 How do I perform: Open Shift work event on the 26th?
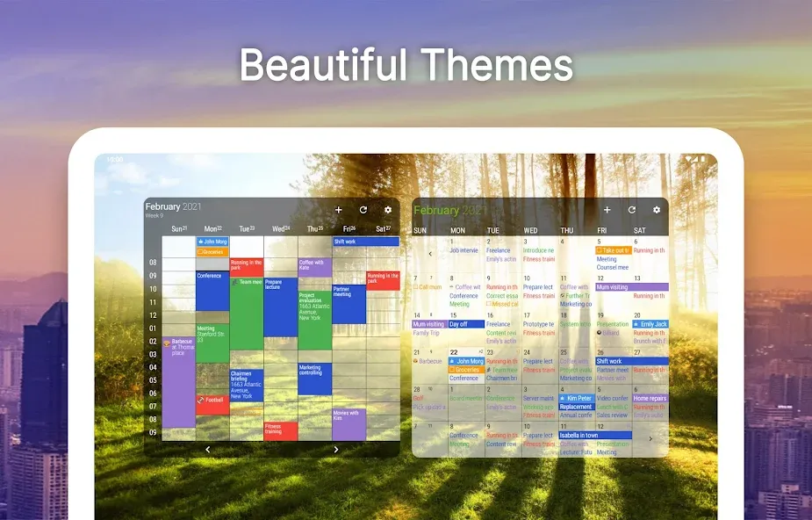pos(632,362)
